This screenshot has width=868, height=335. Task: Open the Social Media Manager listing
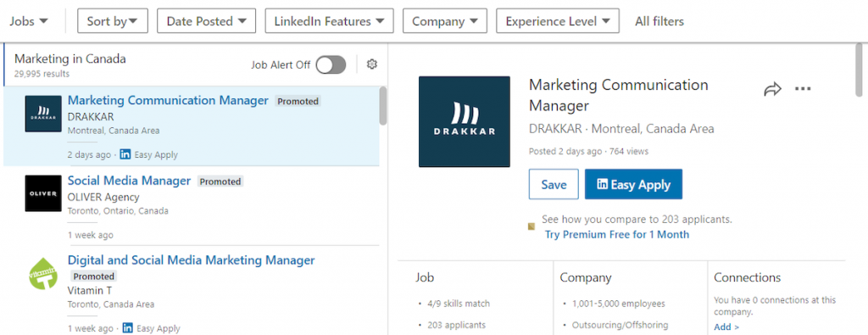(129, 181)
